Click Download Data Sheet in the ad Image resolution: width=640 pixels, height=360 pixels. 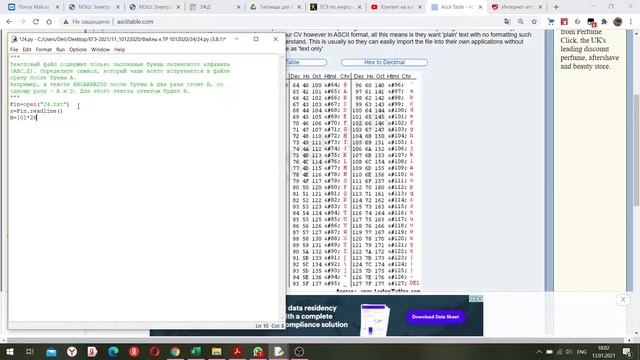coord(435,317)
